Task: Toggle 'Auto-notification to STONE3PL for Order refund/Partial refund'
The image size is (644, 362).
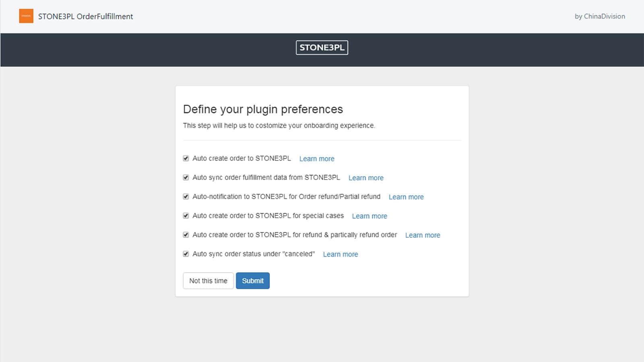Action: (x=186, y=196)
